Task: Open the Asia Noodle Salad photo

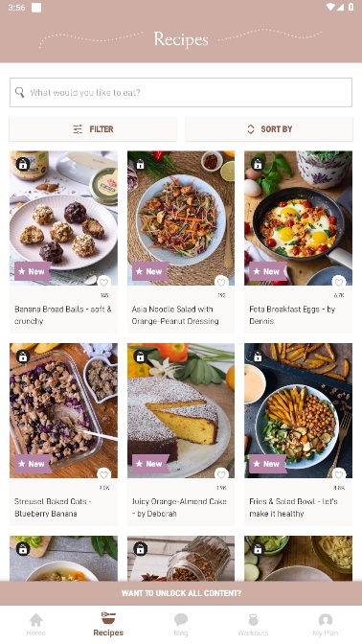Action: [181, 218]
